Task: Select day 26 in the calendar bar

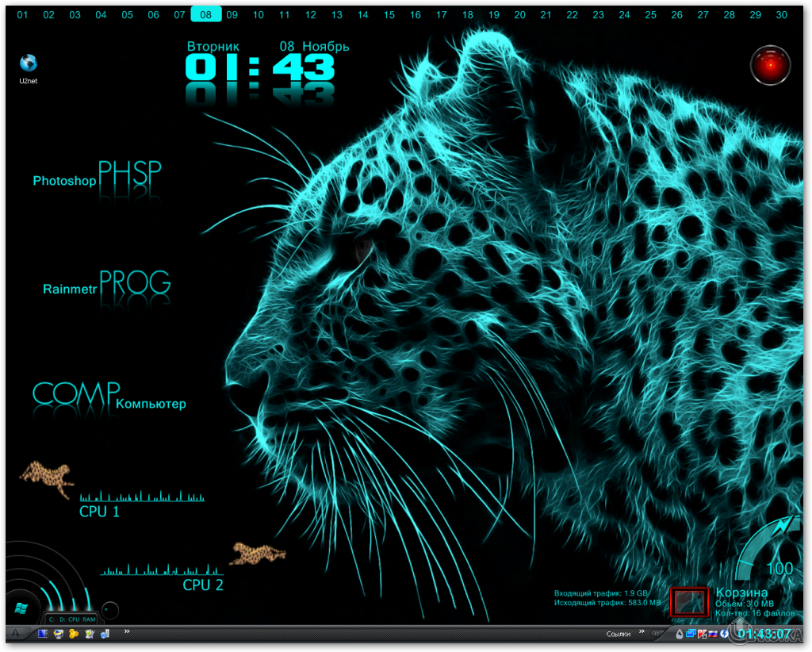Action: (x=677, y=15)
